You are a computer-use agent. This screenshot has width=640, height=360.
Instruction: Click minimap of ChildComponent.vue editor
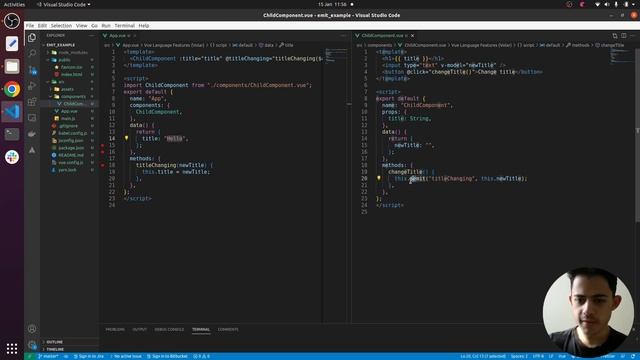621,56
